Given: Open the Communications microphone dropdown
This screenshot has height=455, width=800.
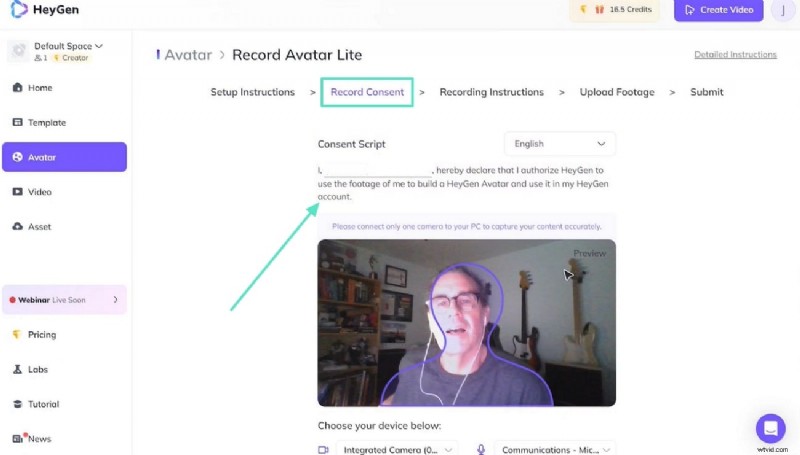Looking at the screenshot, I should point(555,449).
